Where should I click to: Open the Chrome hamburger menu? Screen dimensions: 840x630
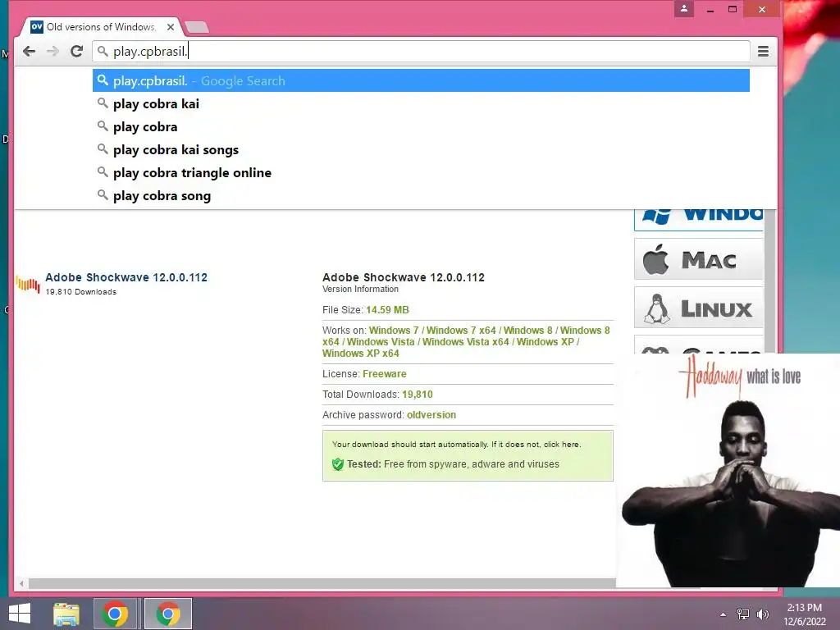point(764,52)
